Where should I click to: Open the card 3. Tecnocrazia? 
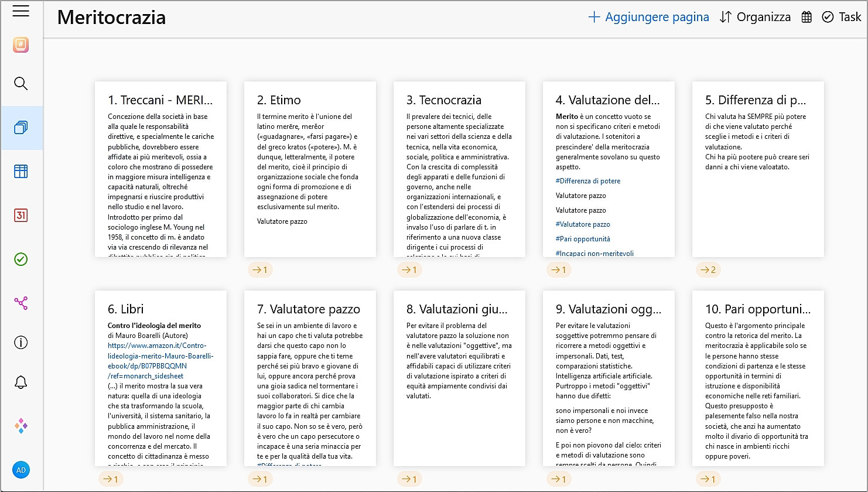pyautogui.click(x=459, y=169)
